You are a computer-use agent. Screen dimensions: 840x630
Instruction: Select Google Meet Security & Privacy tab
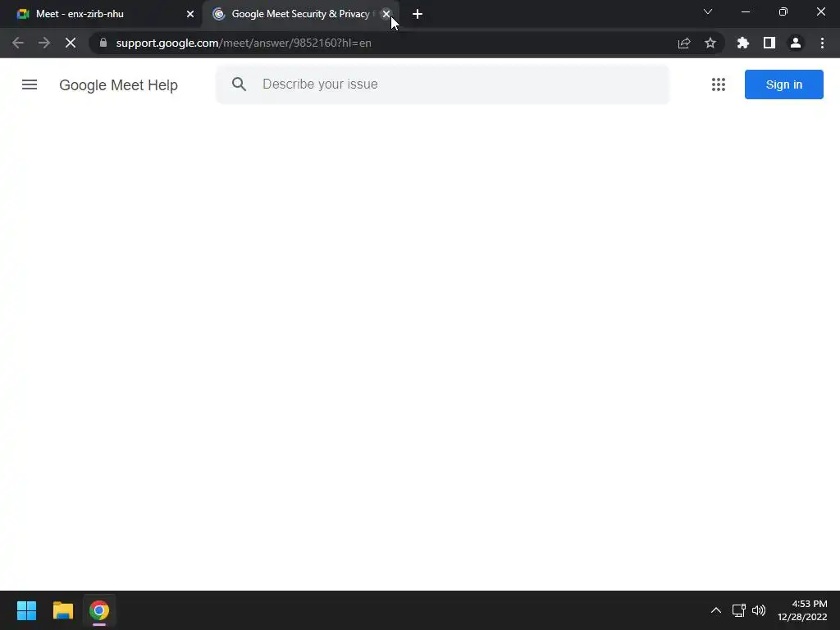pyautogui.click(x=300, y=14)
